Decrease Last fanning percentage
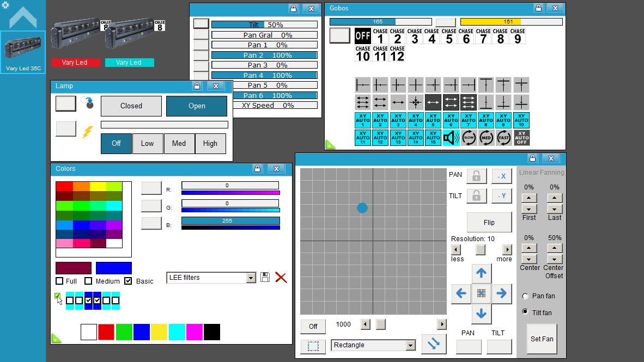644x362 pixels. (x=555, y=209)
